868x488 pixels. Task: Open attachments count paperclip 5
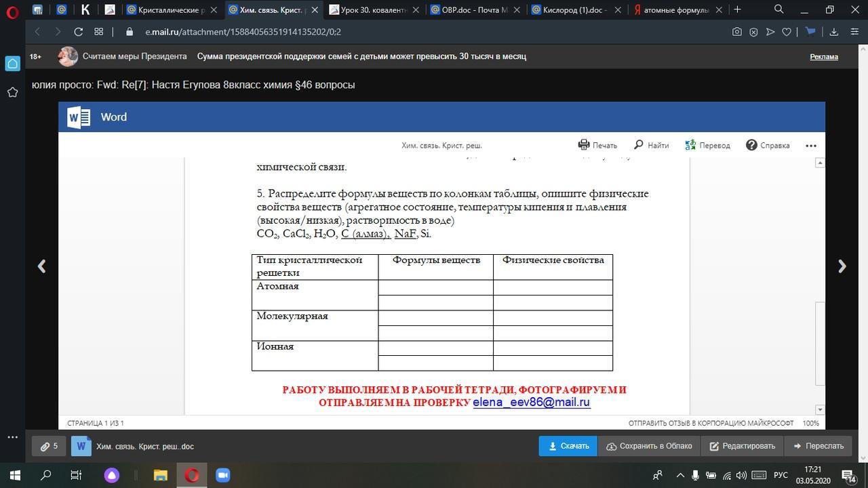coord(49,446)
